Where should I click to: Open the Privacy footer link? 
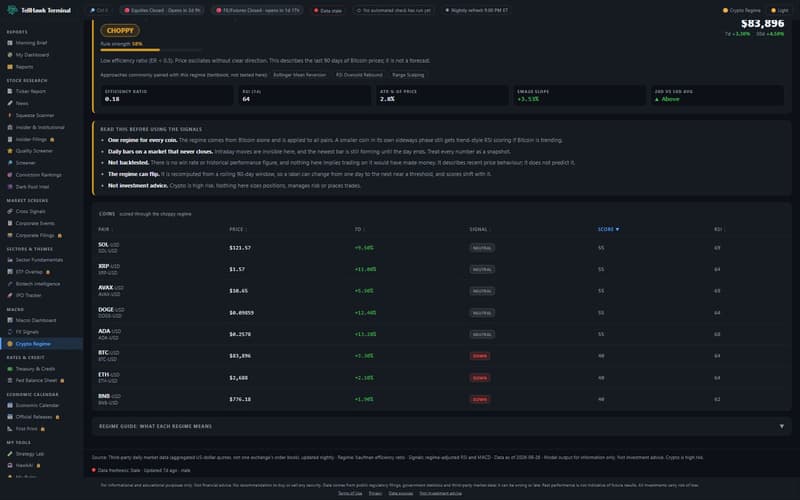coord(375,493)
